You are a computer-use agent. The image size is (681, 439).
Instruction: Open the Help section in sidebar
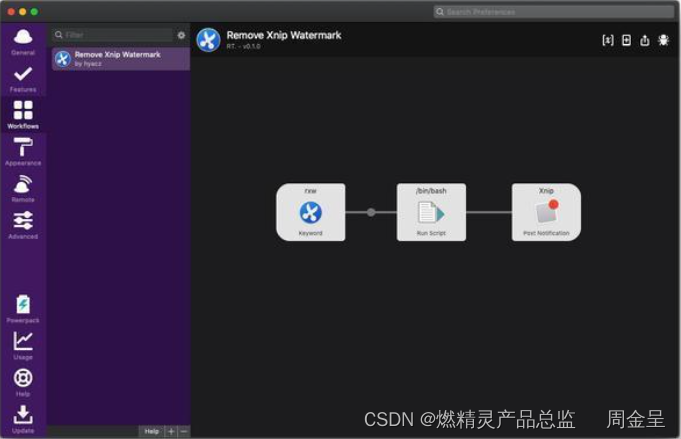click(23, 383)
